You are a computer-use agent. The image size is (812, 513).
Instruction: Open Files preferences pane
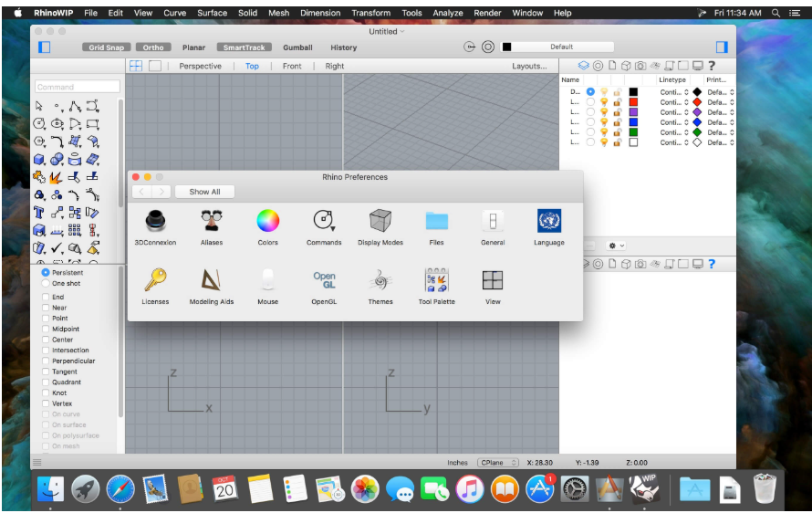pyautogui.click(x=436, y=227)
